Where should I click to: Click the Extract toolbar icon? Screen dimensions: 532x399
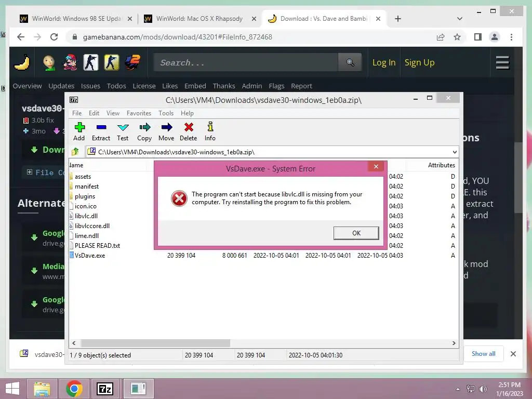101,131
